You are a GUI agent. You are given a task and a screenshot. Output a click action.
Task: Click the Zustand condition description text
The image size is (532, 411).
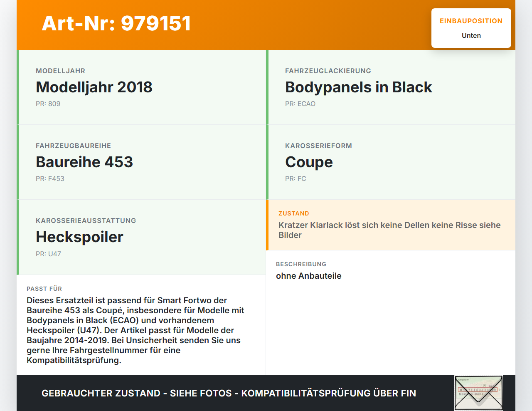coord(389,230)
